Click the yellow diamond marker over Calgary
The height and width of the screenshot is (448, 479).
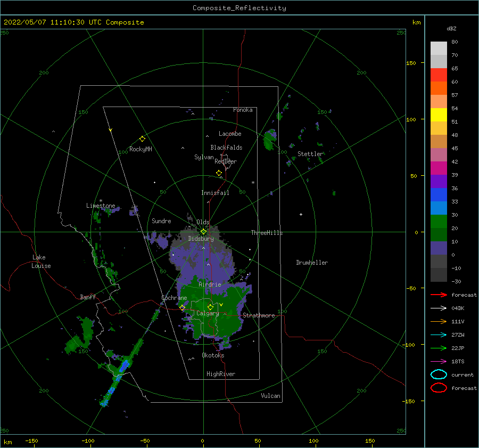(210, 307)
